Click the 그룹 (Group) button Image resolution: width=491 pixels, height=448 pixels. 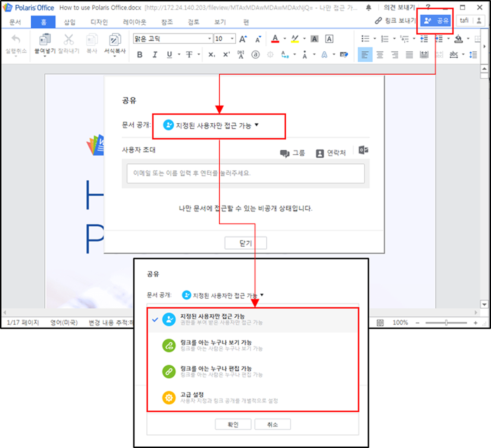(292, 153)
